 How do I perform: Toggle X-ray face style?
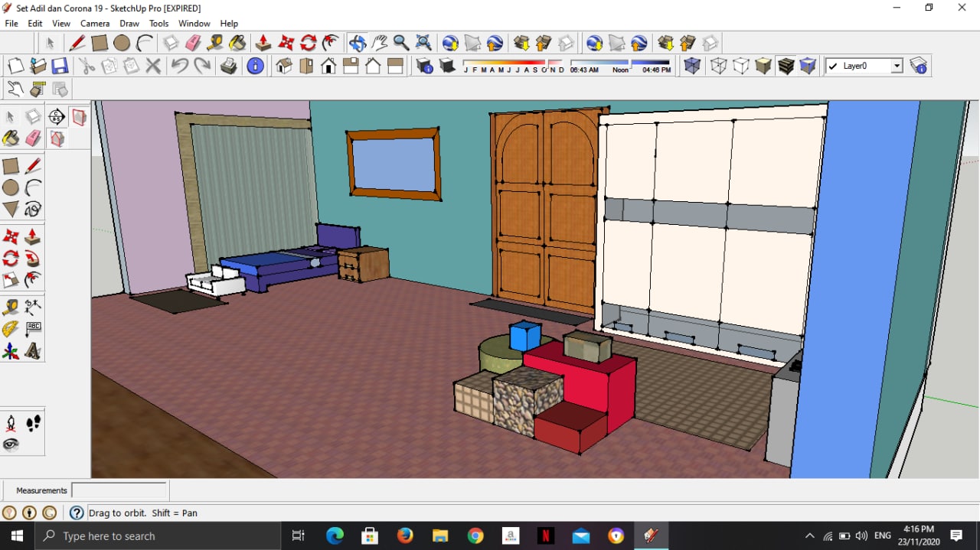pyautogui.click(x=692, y=67)
